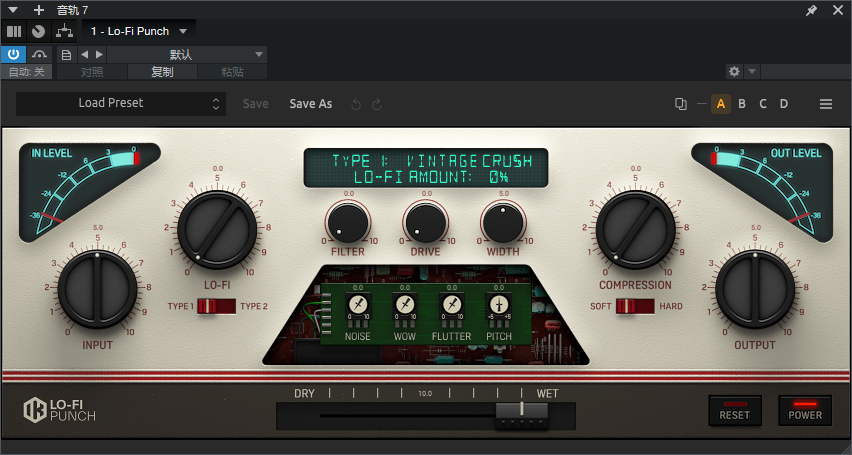This screenshot has width=852, height=455.
Task: Click the NOISE trimmer
Action: 358,304
